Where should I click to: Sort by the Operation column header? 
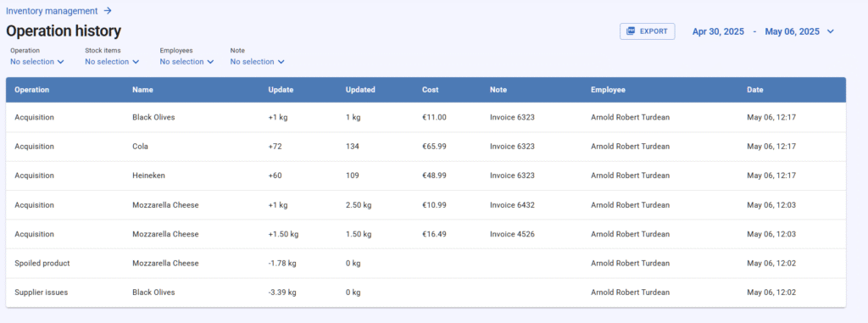coord(31,90)
